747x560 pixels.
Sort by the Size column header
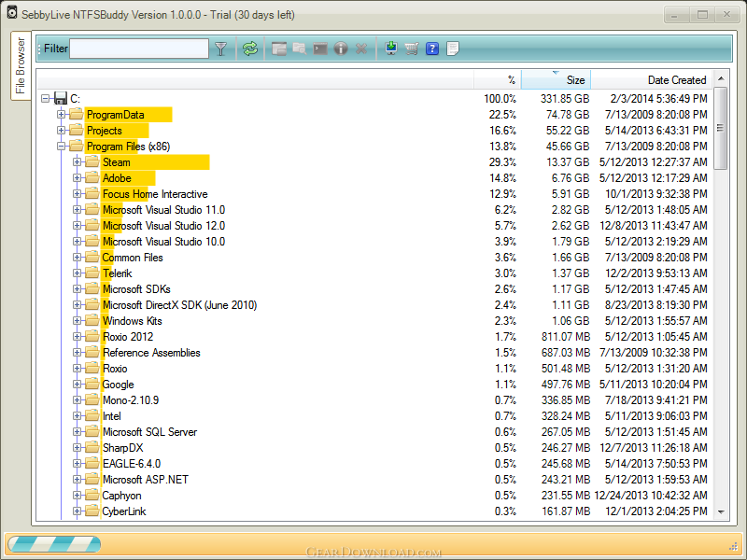click(x=556, y=79)
